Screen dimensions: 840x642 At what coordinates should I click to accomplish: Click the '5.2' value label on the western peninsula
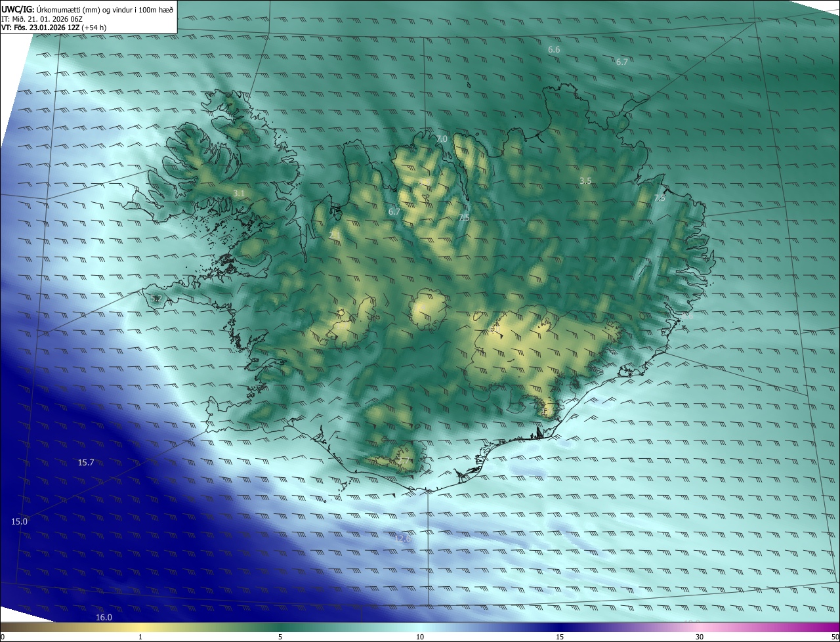point(156,299)
